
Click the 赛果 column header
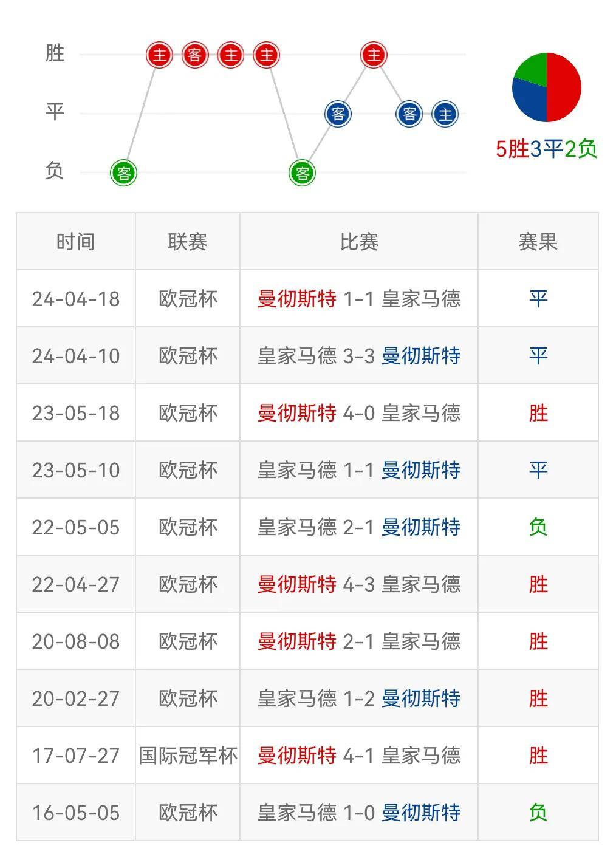point(538,242)
